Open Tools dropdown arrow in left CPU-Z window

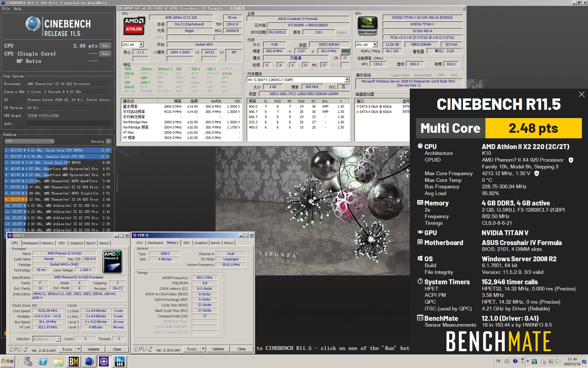(78, 349)
